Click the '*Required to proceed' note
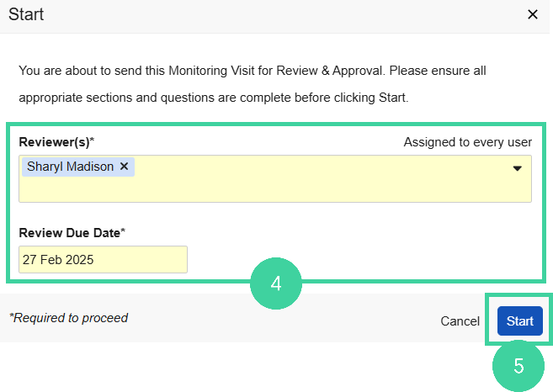The image size is (553, 392). click(69, 318)
